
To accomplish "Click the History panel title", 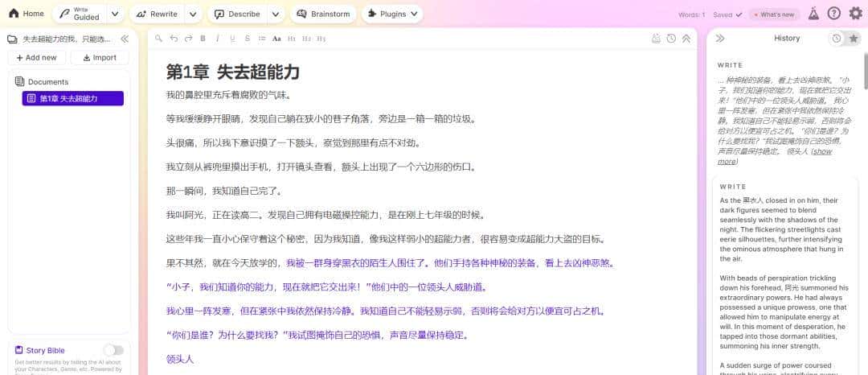I will pos(787,38).
